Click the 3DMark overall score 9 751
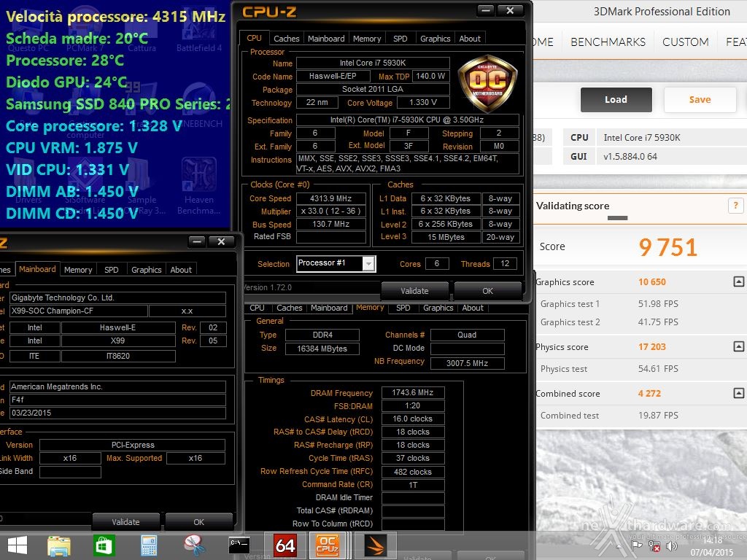Viewport: 747px width, 560px height. [x=668, y=246]
